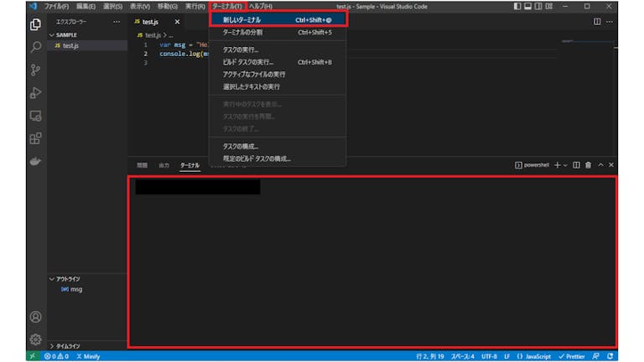Change the LF end of line setting
The height and width of the screenshot is (362, 644).
coord(506,356)
